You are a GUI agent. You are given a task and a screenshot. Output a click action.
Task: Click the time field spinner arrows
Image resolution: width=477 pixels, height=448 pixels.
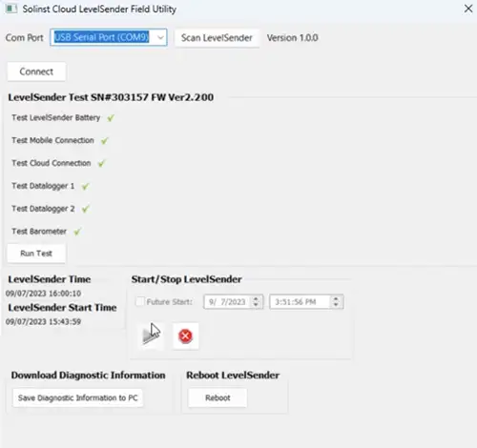tap(336, 301)
